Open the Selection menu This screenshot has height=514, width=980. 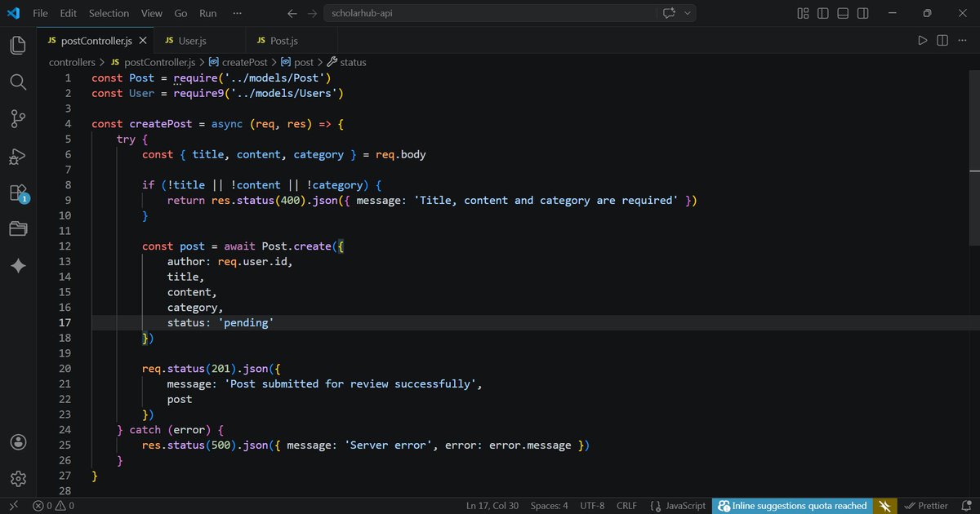point(109,13)
